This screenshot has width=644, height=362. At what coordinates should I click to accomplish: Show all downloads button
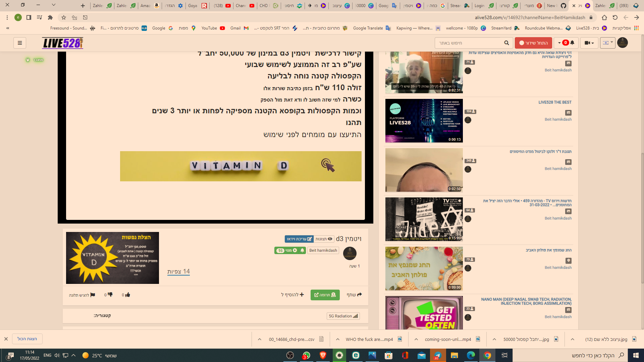point(27,339)
